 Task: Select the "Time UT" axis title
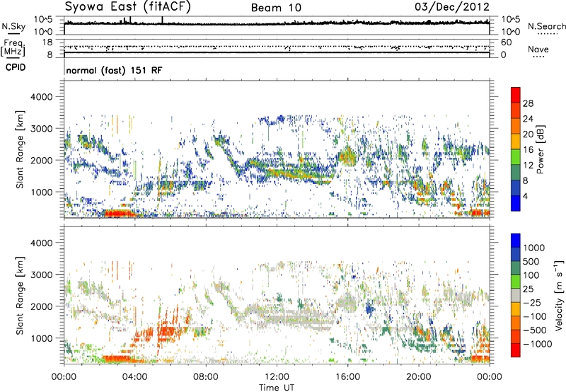[277, 388]
